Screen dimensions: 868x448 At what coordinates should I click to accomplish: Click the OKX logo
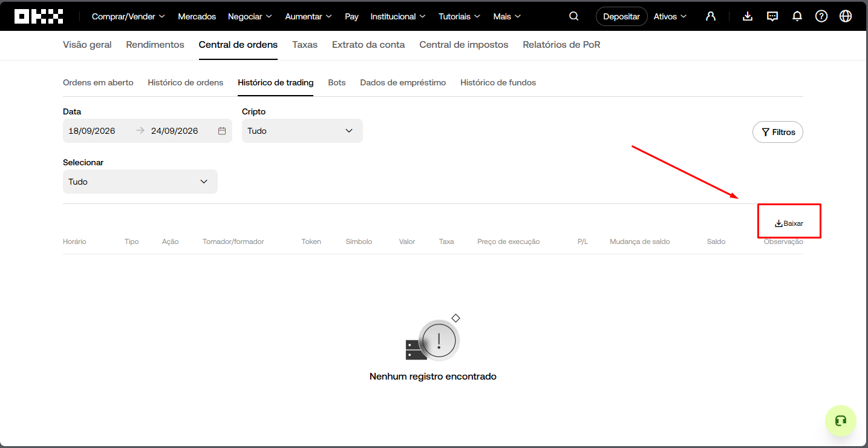pyautogui.click(x=39, y=16)
